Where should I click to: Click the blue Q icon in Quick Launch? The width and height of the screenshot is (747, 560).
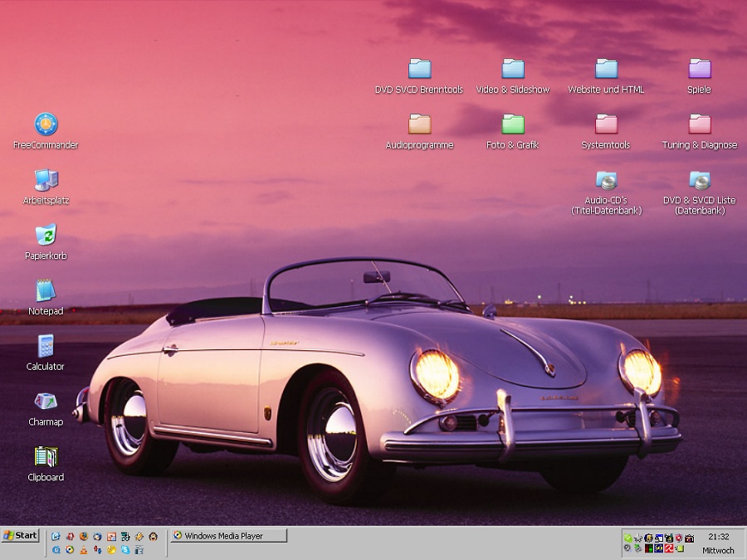click(x=56, y=549)
